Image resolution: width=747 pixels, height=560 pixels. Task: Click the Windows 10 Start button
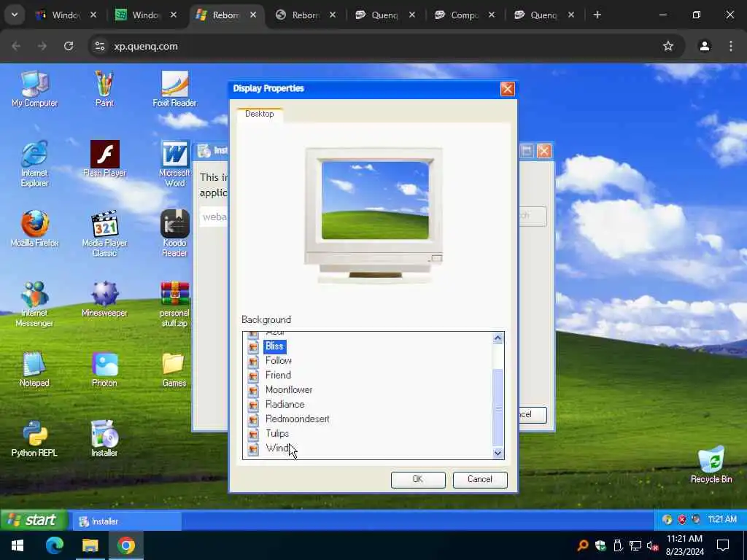click(x=18, y=545)
